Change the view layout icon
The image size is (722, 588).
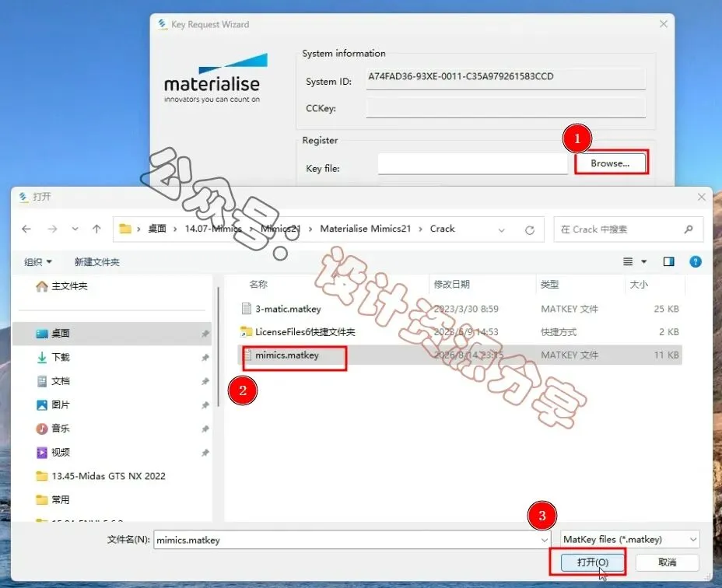[628, 261]
